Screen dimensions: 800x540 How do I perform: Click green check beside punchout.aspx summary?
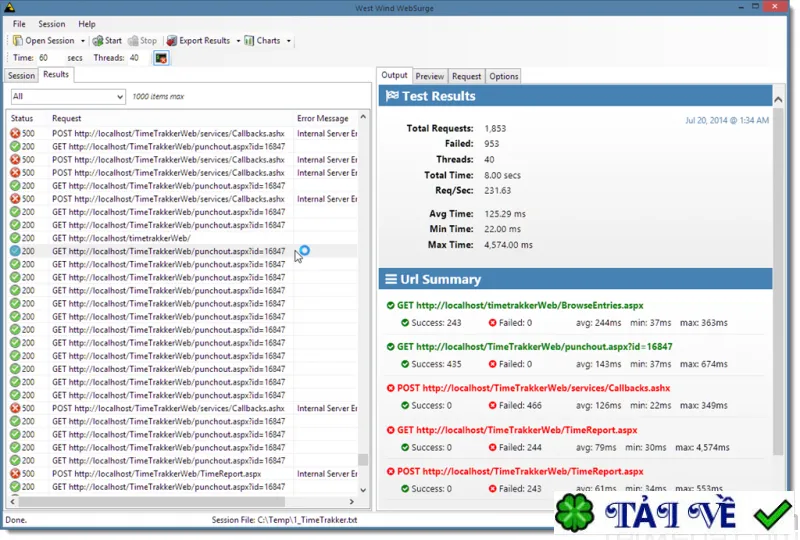click(390, 347)
